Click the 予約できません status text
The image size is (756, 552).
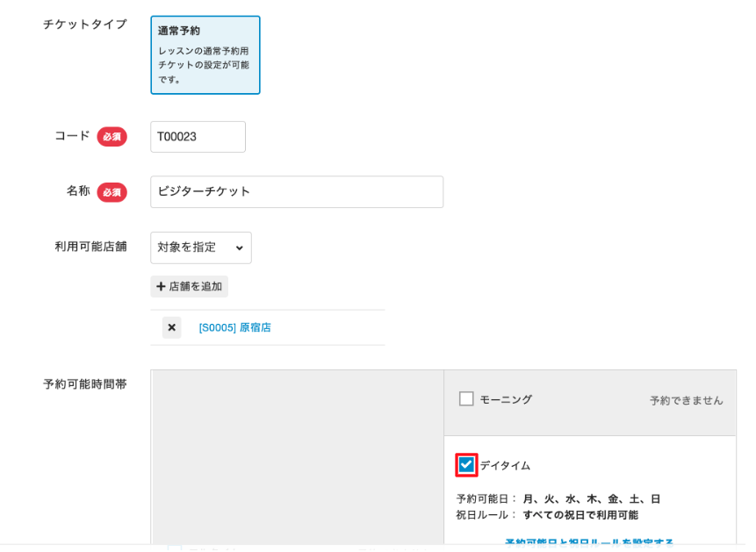(x=686, y=401)
